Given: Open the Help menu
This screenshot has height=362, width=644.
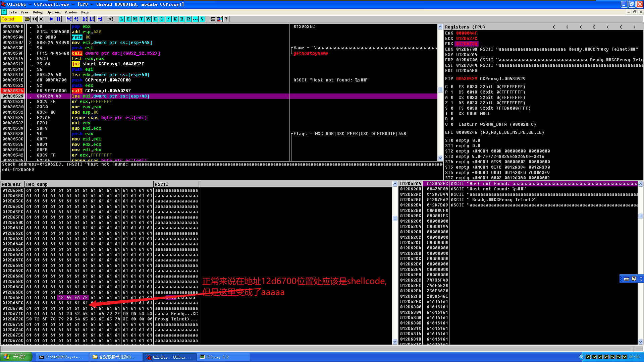Looking at the screenshot, I should point(85,12).
